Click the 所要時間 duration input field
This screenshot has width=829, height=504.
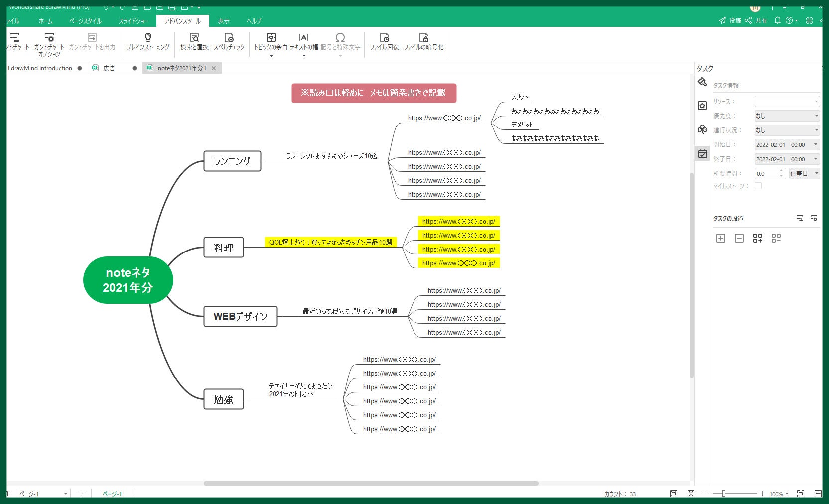(x=770, y=173)
